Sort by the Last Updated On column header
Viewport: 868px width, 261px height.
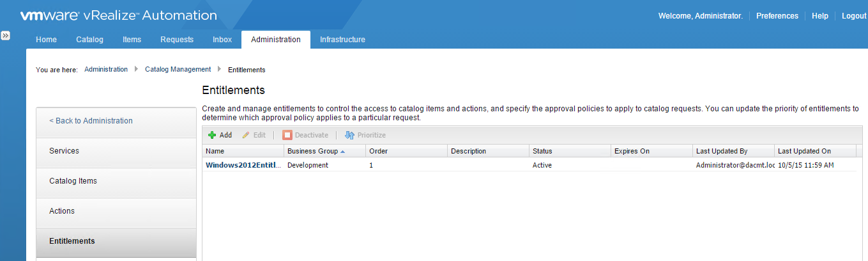coord(815,151)
